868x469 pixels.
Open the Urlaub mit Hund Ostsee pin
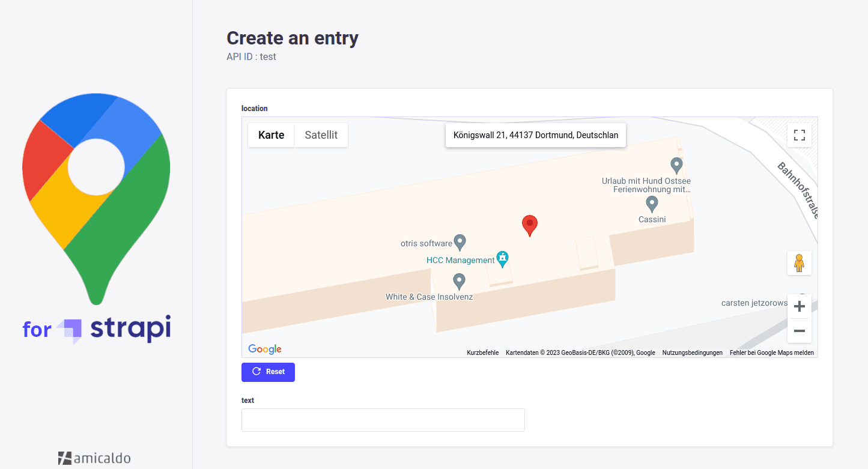[x=676, y=165]
